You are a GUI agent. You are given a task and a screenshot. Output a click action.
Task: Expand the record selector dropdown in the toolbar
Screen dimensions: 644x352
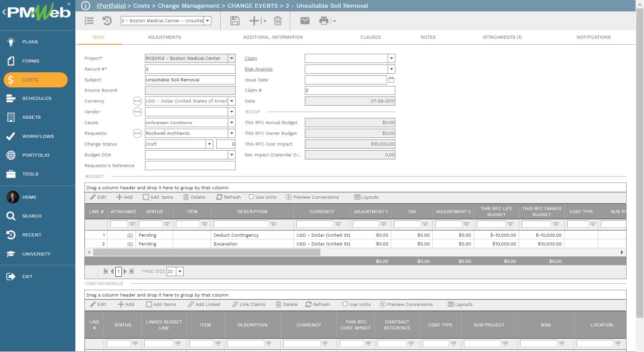click(208, 21)
